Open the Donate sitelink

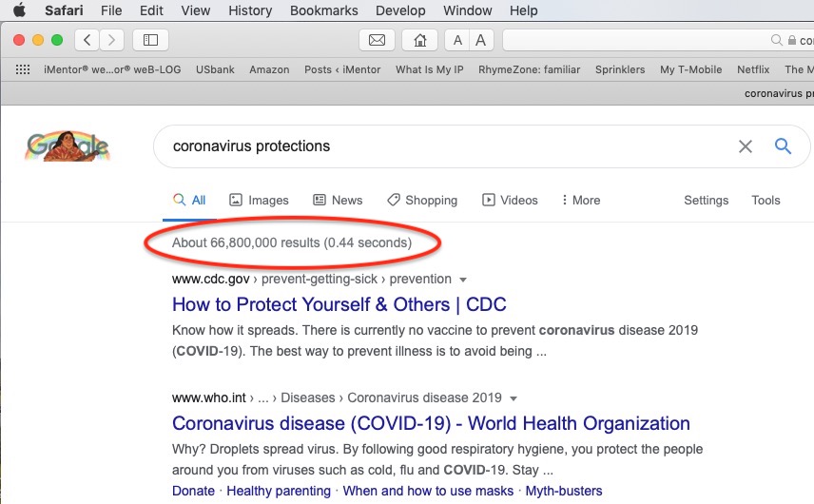(x=193, y=491)
